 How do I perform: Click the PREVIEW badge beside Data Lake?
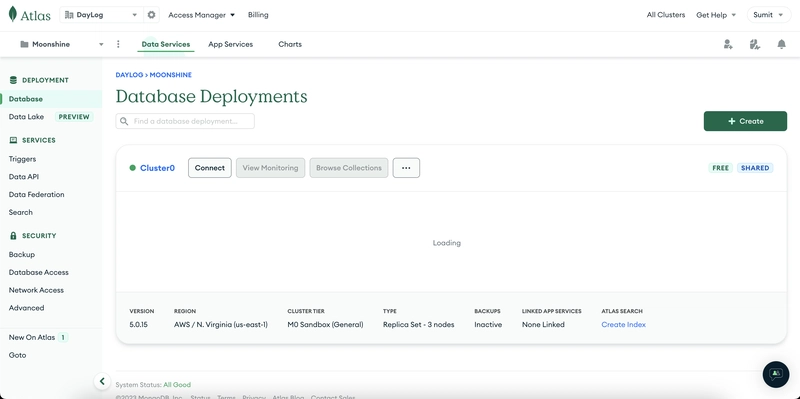coord(74,117)
